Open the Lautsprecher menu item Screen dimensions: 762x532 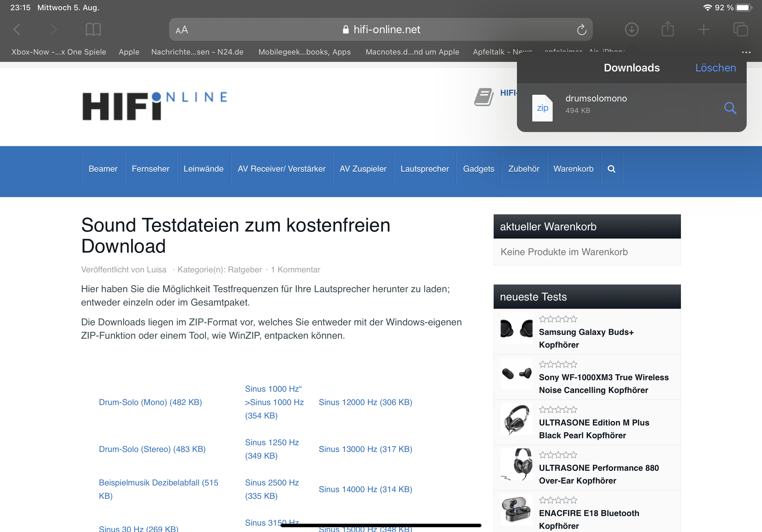[x=424, y=169]
